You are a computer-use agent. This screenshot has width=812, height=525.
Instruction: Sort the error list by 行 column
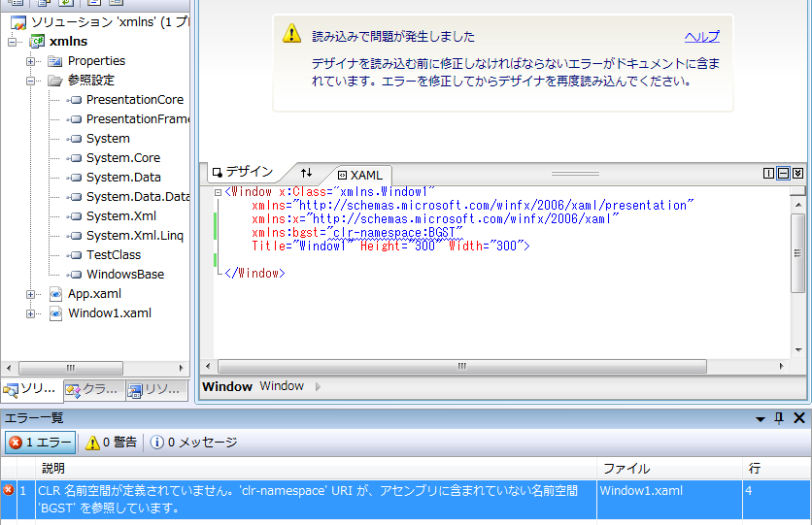tap(776, 469)
